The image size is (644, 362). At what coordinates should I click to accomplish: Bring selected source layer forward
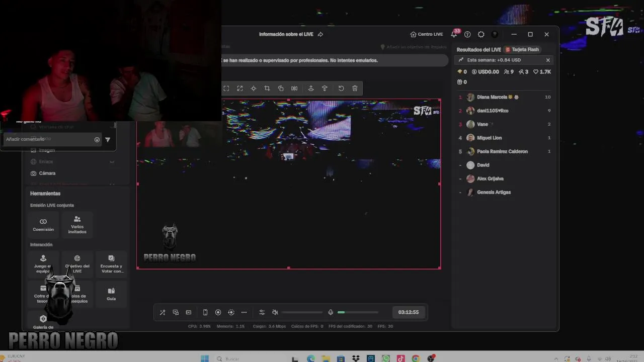(311, 88)
